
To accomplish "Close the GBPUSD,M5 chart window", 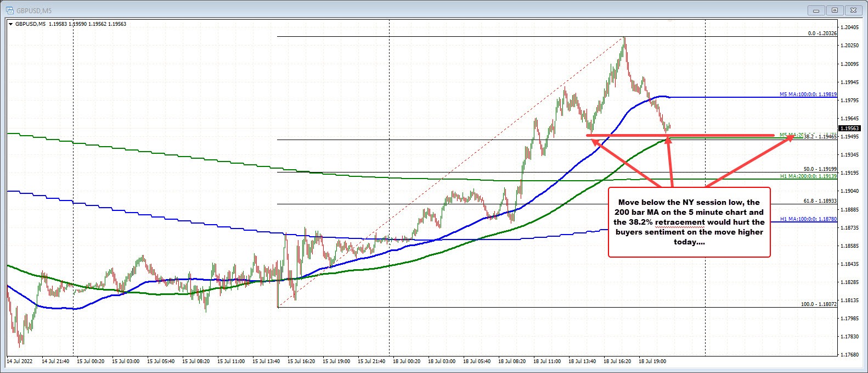I will click(854, 10).
